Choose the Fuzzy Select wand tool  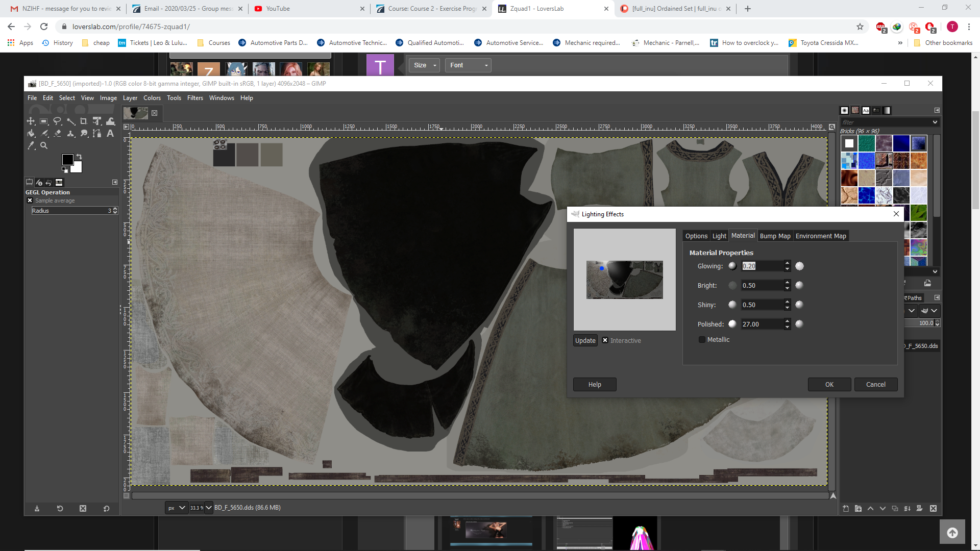pyautogui.click(x=70, y=121)
